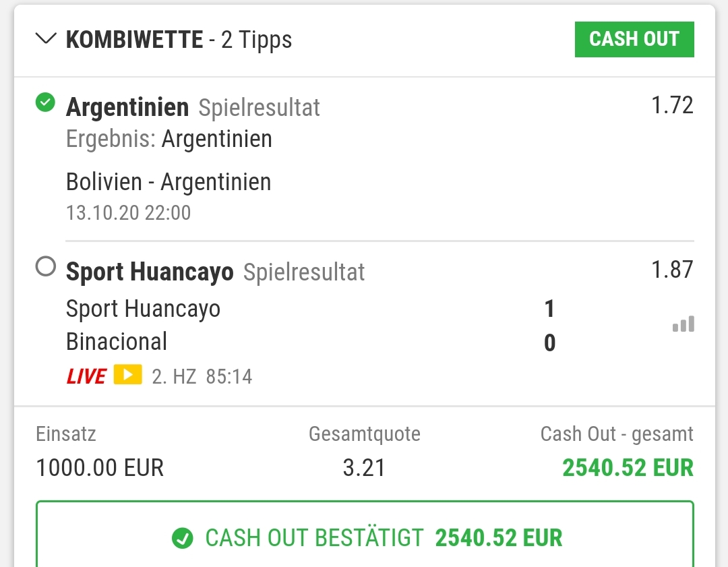Tap the 2. HZ 85:14 match timer

pos(202,376)
